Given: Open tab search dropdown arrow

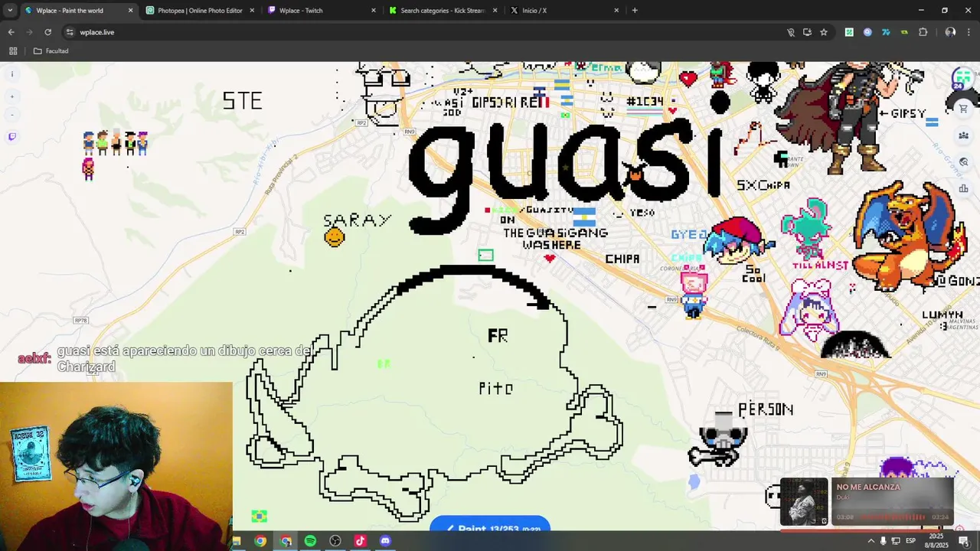Looking at the screenshot, I should tap(9, 11).
